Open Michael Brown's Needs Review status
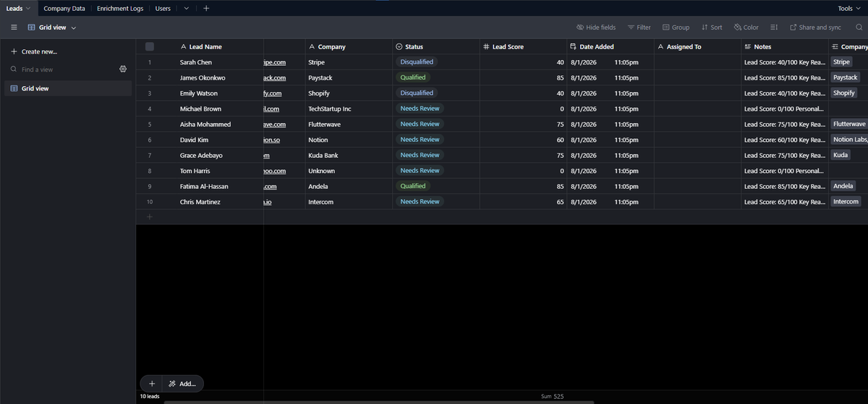 (x=420, y=109)
